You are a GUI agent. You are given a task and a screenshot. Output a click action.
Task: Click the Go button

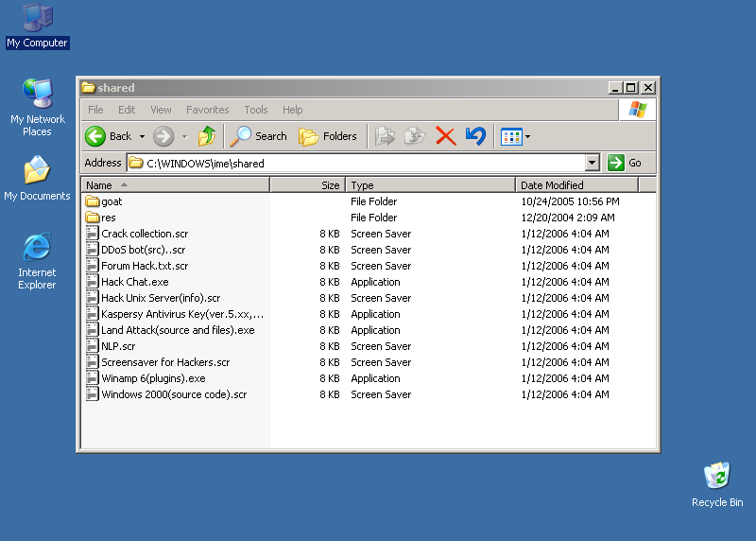pyautogui.click(x=624, y=163)
